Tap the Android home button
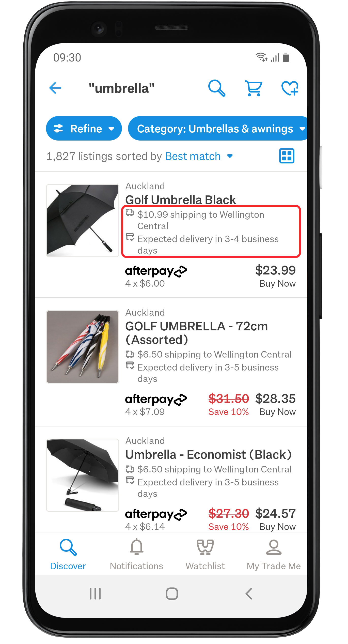The height and width of the screenshot is (644, 348). pos(172,594)
